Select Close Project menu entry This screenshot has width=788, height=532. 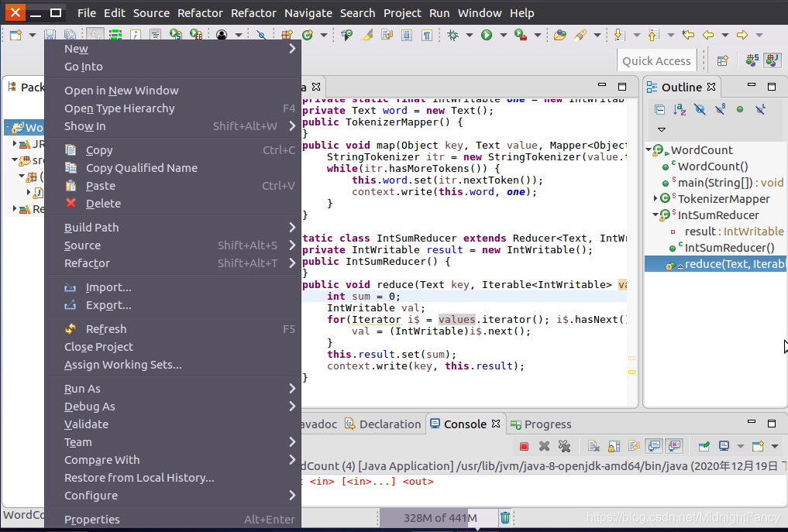[x=174, y=347]
